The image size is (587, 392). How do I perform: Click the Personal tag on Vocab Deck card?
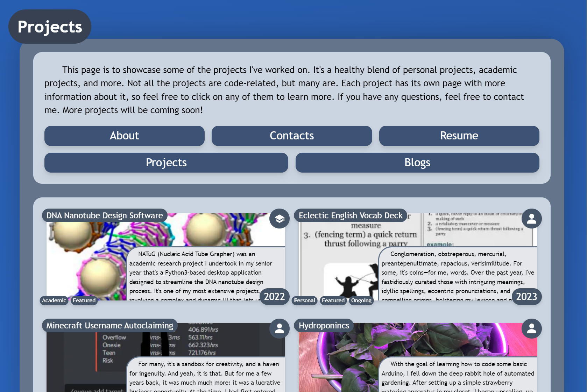tap(304, 300)
